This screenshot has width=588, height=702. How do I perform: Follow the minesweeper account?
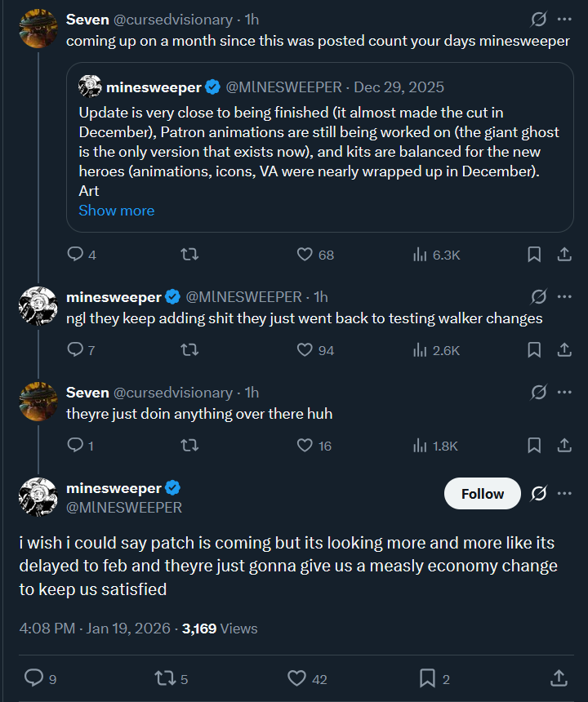(x=482, y=494)
